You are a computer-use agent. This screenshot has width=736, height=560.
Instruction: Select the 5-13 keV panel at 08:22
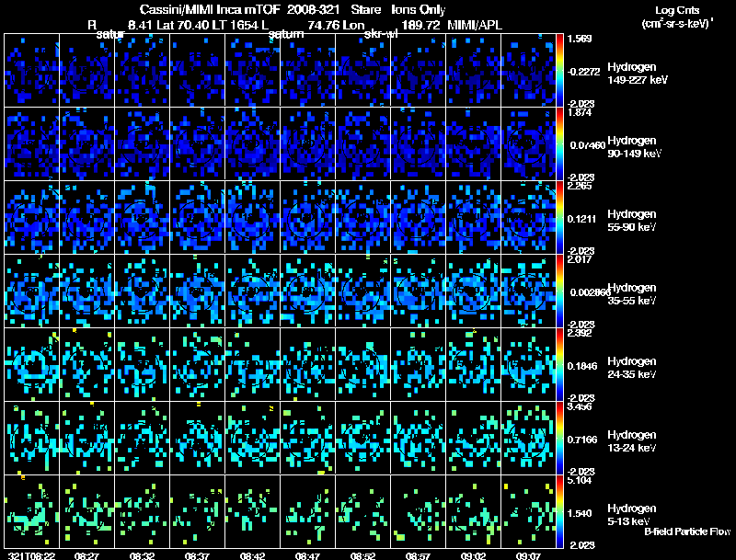click(x=31, y=512)
